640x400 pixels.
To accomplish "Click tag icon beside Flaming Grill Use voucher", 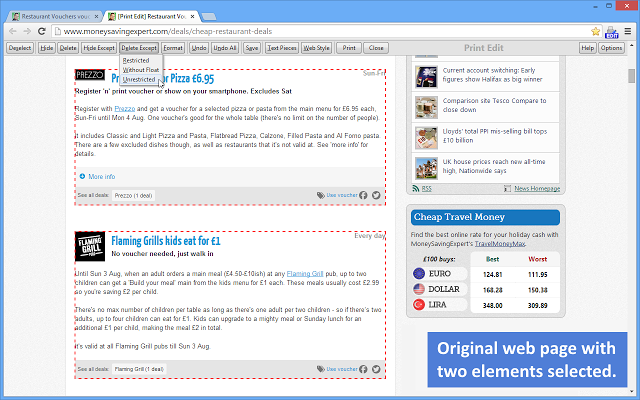I will [x=321, y=369].
